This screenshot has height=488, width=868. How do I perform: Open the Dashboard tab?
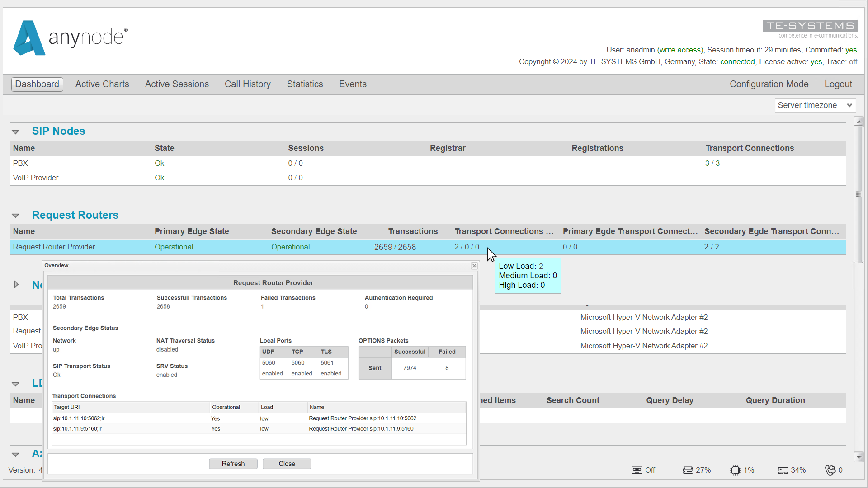[37, 84]
